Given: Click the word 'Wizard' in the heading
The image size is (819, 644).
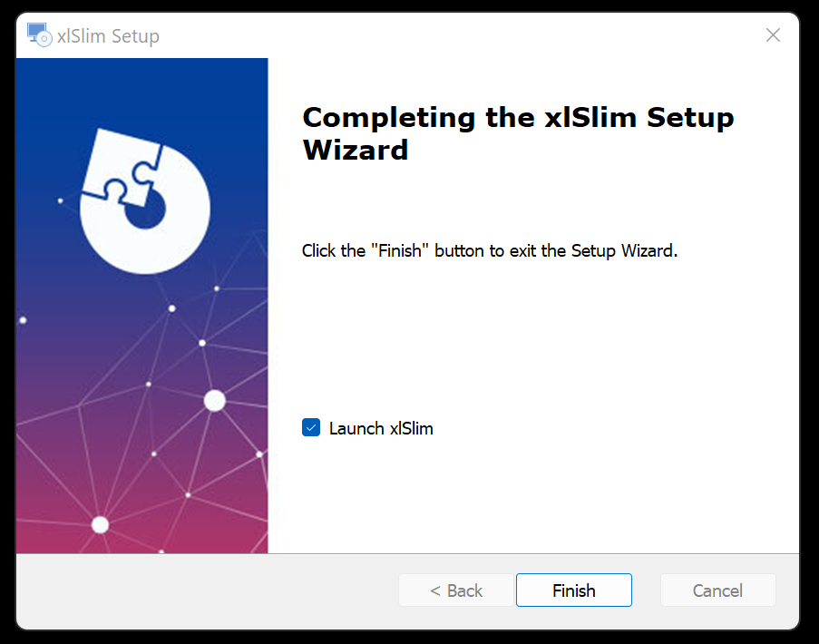Looking at the screenshot, I should pos(356,150).
